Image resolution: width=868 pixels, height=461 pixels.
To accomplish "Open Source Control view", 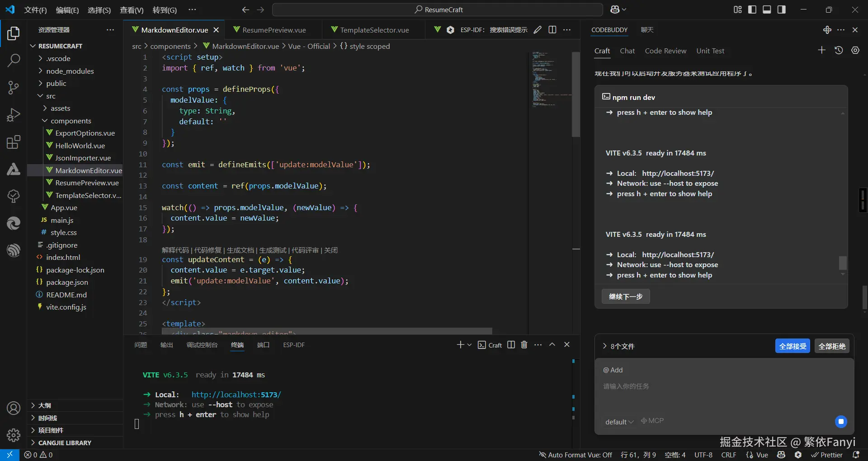I will point(14,87).
